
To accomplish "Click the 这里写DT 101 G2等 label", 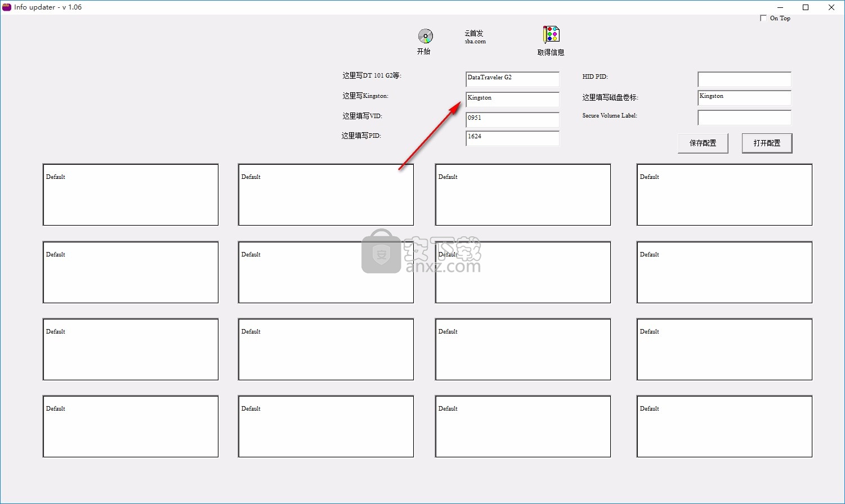I will tap(372, 75).
